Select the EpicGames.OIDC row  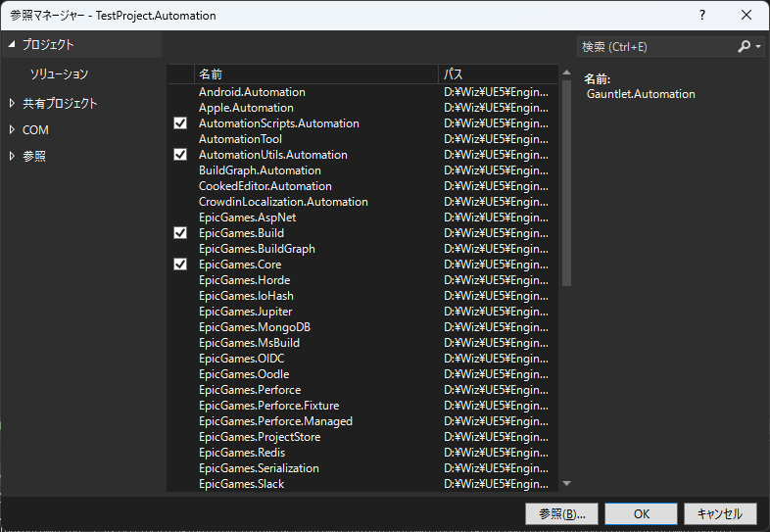[363, 359]
